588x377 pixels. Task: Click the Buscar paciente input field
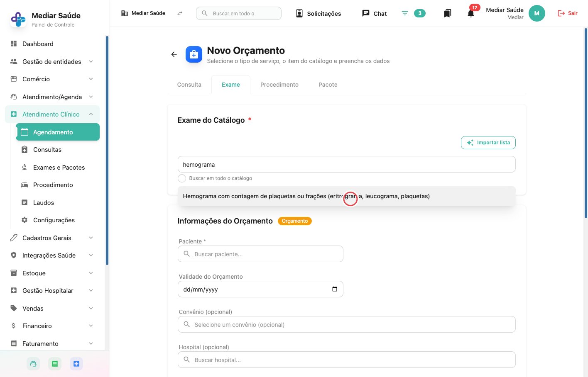tap(260, 254)
